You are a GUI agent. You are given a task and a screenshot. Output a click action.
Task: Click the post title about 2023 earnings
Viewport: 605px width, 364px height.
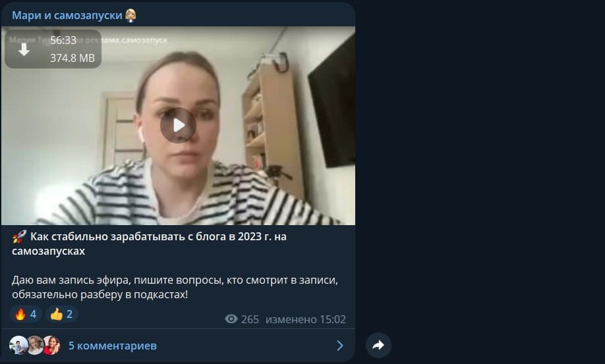coord(150,244)
